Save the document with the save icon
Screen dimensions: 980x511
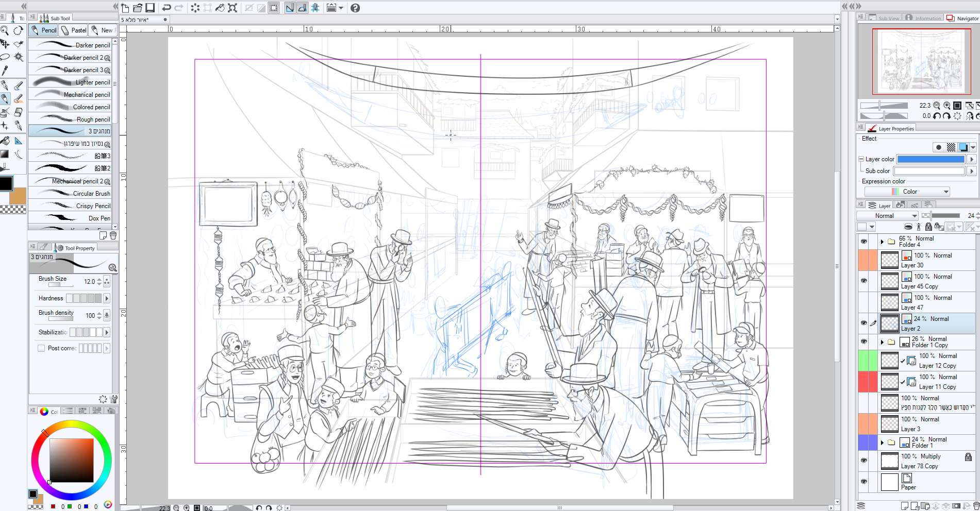click(150, 8)
